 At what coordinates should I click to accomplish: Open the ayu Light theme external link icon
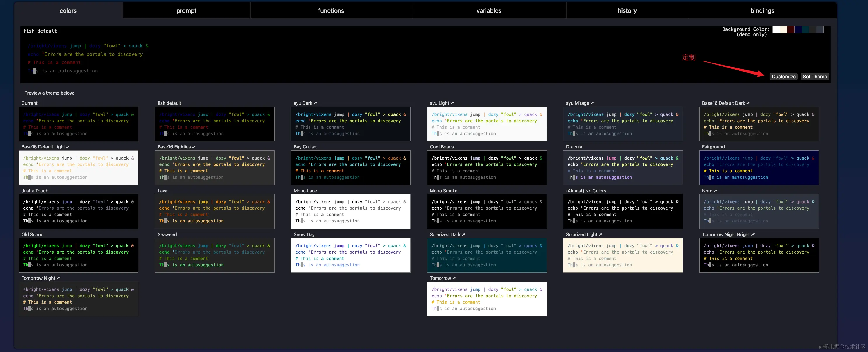click(x=452, y=103)
